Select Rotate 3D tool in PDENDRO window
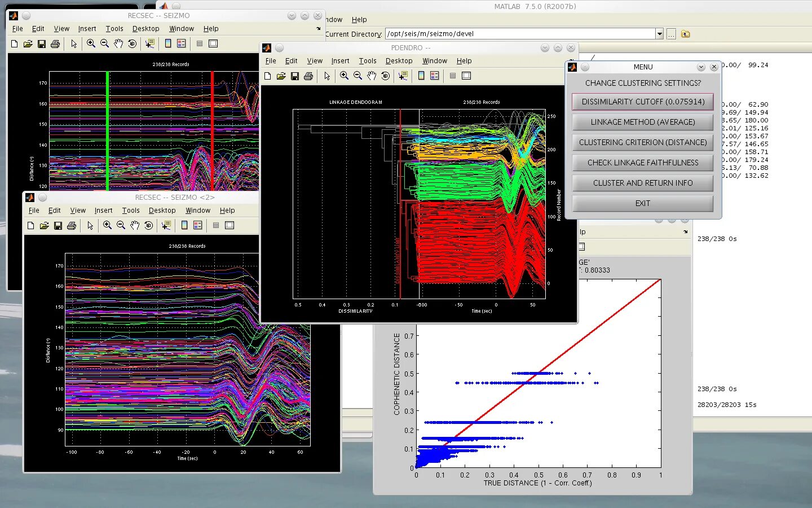This screenshot has width=812, height=508. pyautogui.click(x=385, y=76)
